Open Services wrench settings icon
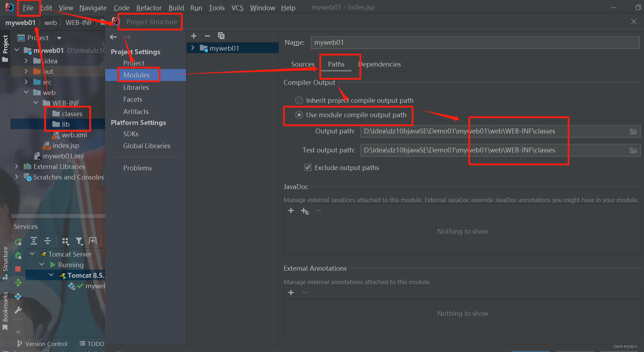 tap(18, 310)
